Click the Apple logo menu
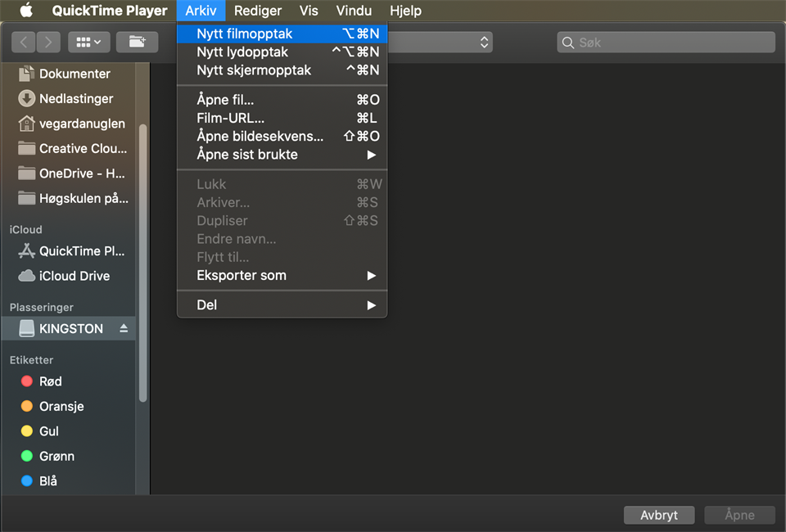 coord(26,11)
